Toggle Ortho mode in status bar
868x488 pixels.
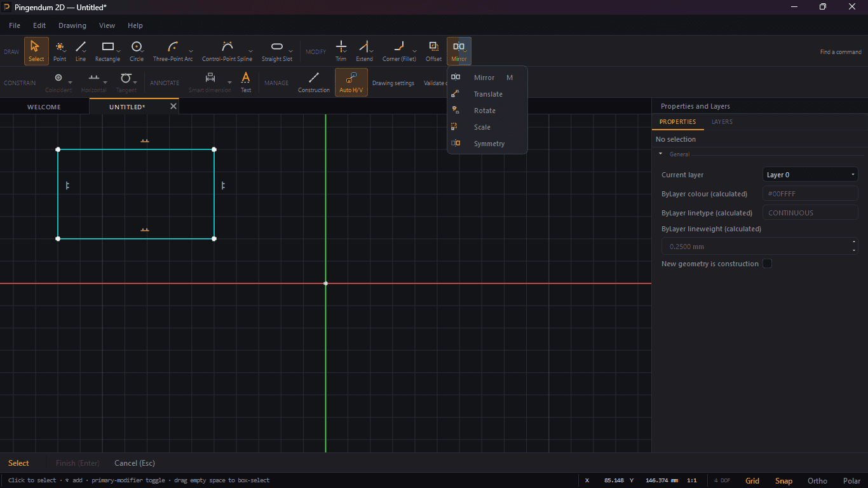click(817, 480)
